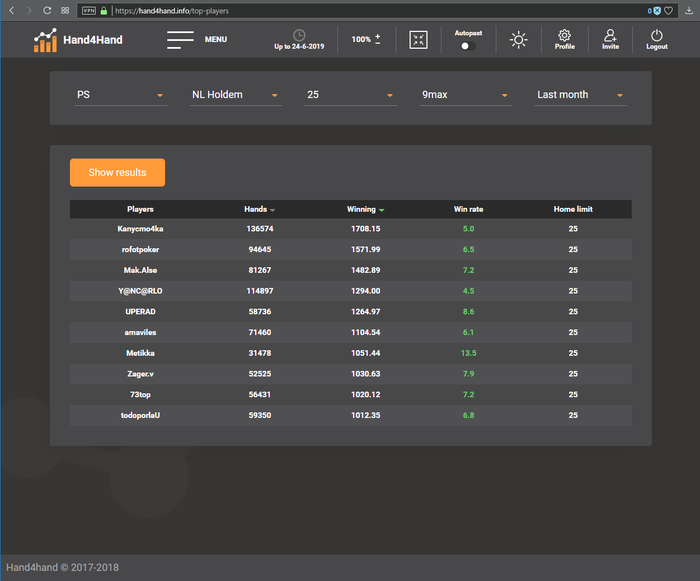Screen dimensions: 700x581
Task: Click the Logout power icon
Action: point(656,36)
